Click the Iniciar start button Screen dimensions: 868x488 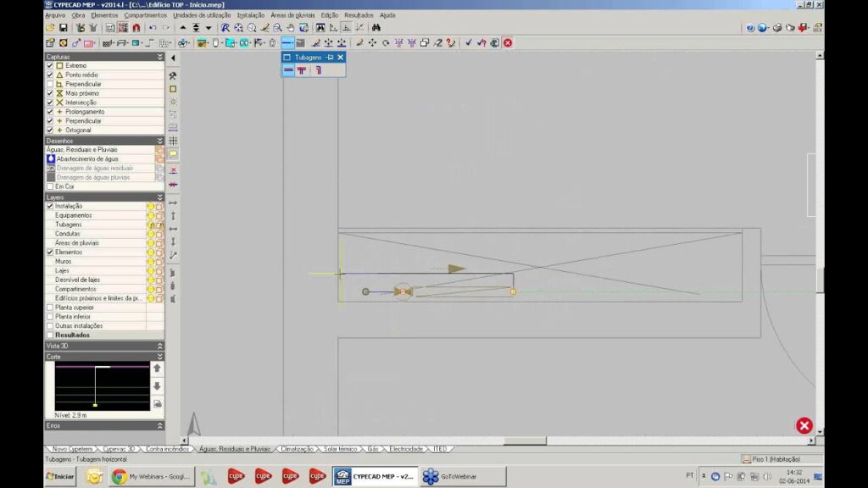(x=60, y=476)
